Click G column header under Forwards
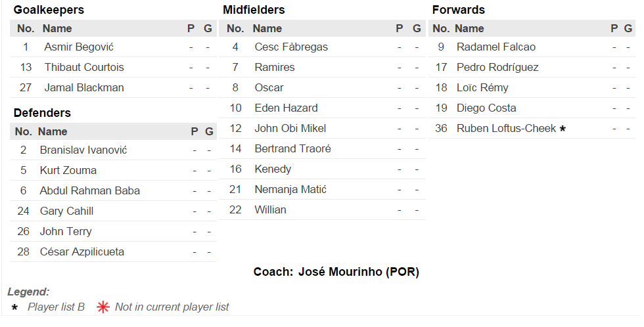The width and height of the screenshot is (644, 327). pos(629,28)
